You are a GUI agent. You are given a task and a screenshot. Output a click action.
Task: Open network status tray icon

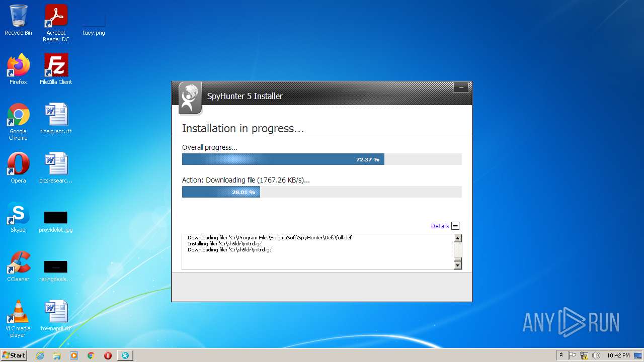click(x=584, y=355)
